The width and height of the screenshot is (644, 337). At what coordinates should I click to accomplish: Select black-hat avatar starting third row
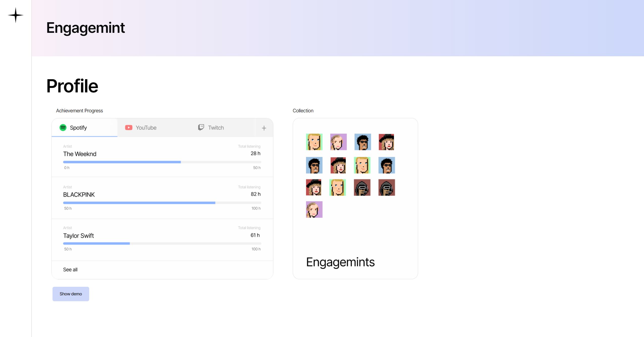point(314,188)
